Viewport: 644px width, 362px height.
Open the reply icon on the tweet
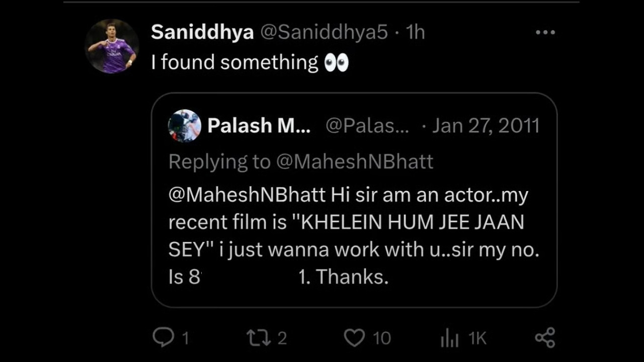point(163,338)
